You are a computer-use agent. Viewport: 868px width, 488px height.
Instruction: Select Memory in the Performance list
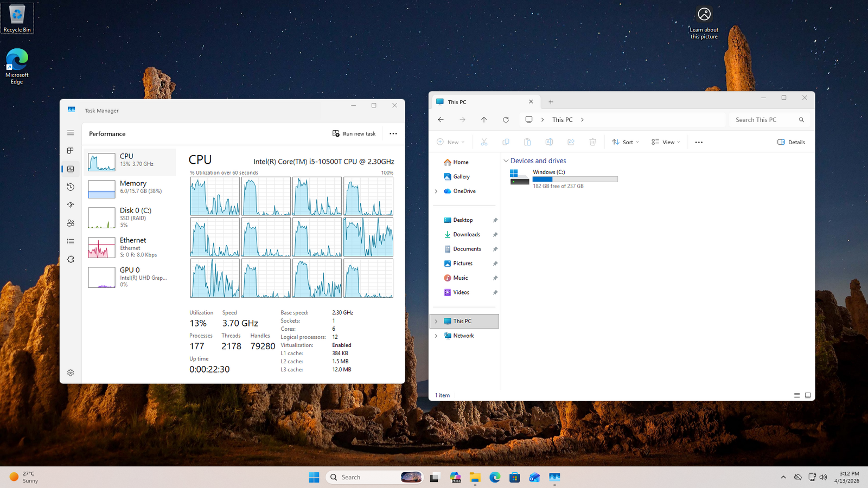click(130, 188)
